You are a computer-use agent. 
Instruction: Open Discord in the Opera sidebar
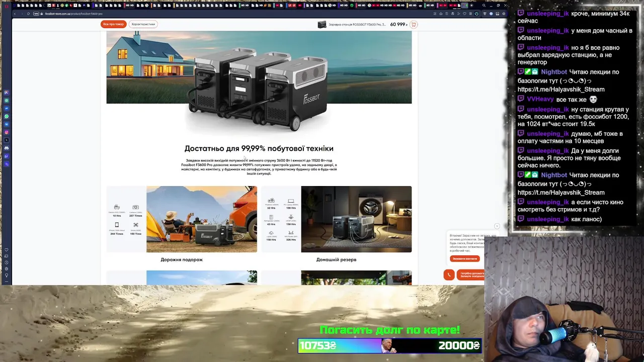tap(7, 148)
